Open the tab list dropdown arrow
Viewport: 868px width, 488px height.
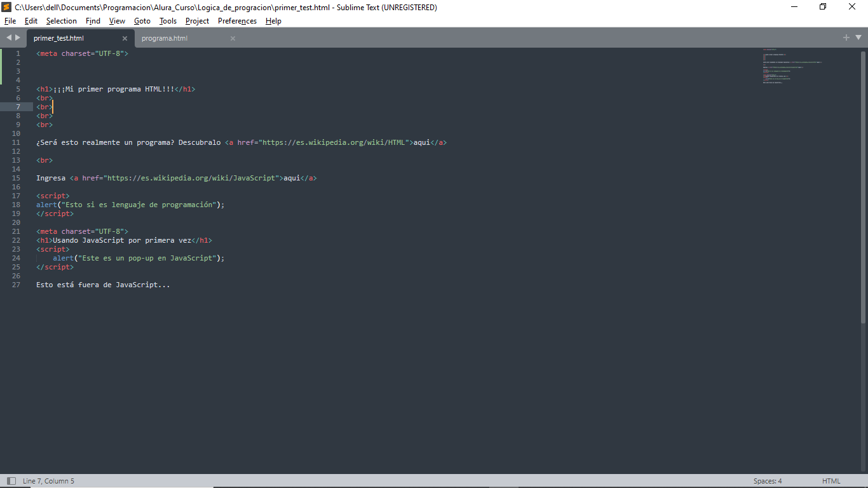(858, 37)
